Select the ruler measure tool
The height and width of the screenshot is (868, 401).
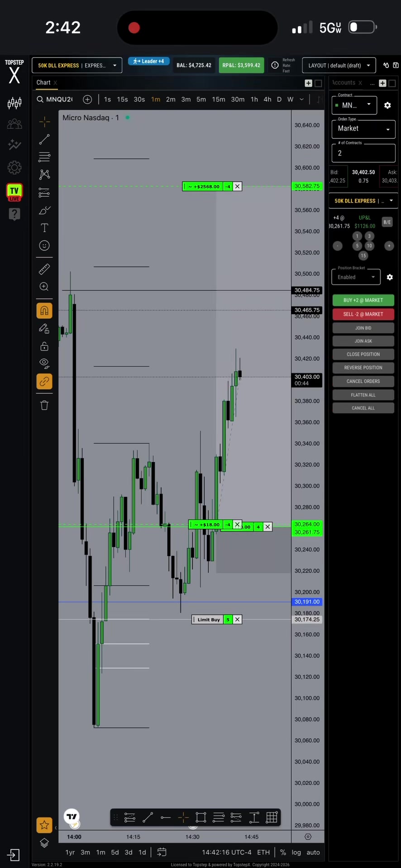pos(44,269)
